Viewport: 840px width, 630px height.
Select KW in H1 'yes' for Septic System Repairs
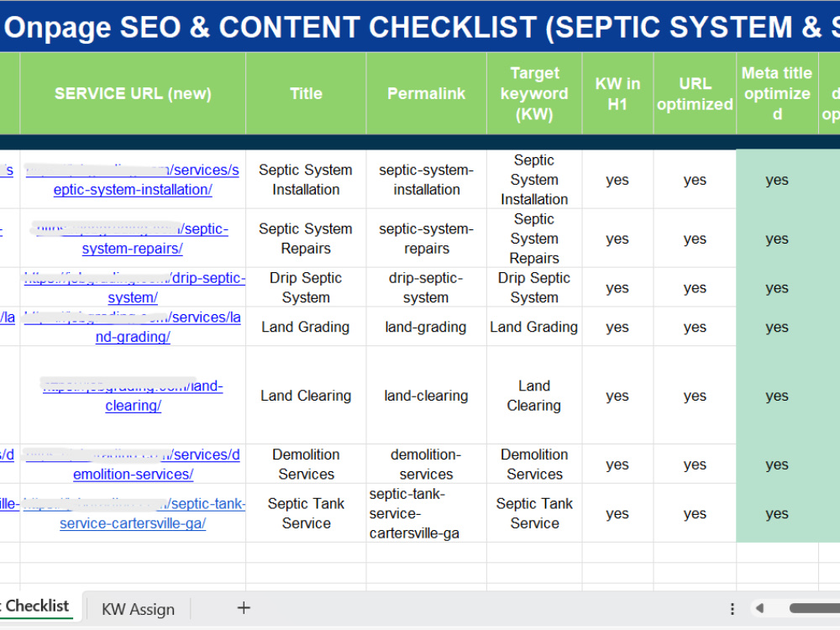[617, 239]
